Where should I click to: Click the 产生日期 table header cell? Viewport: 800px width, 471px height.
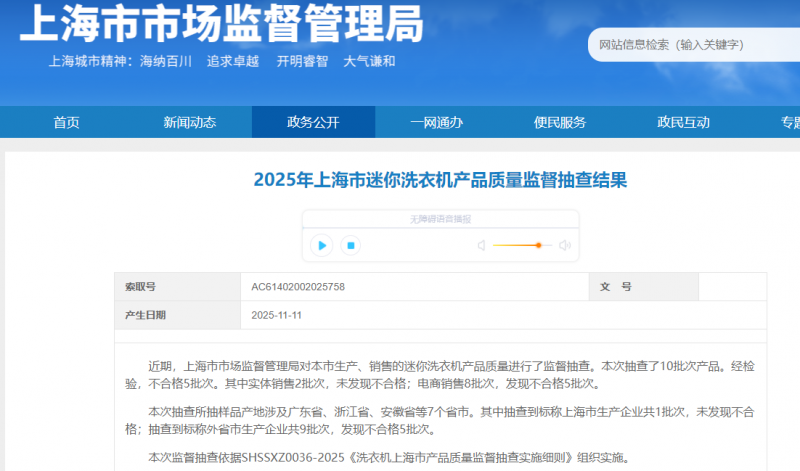146,314
